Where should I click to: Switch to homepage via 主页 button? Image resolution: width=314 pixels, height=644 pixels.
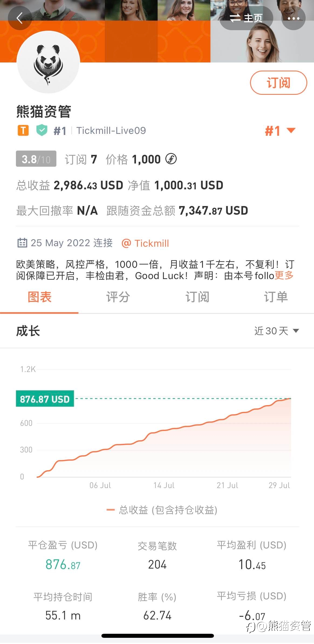pyautogui.click(x=246, y=18)
